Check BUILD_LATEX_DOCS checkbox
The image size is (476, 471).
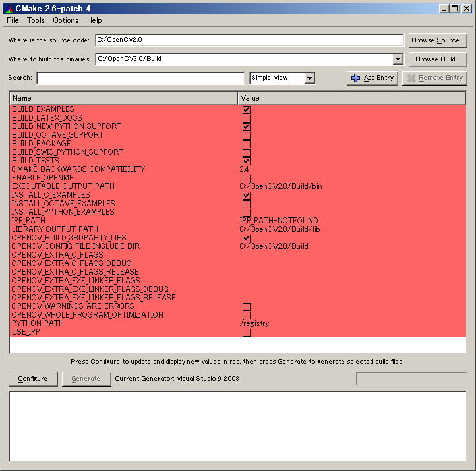coord(247,119)
